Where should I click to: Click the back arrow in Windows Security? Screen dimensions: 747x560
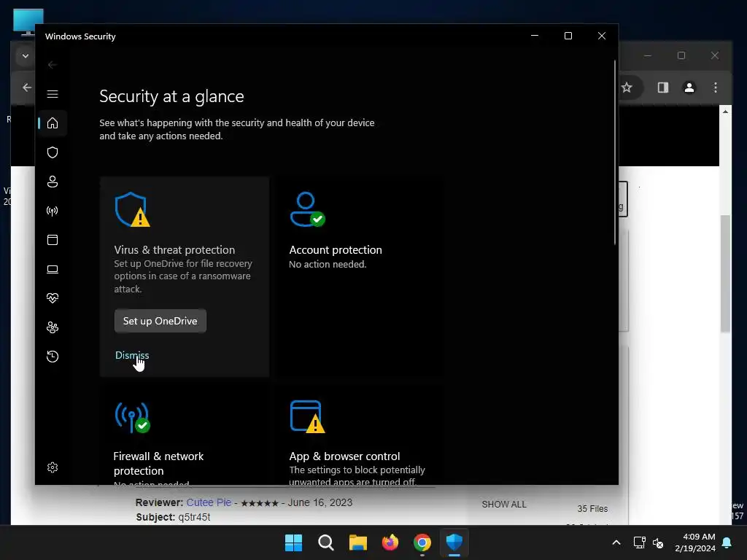coord(53,65)
